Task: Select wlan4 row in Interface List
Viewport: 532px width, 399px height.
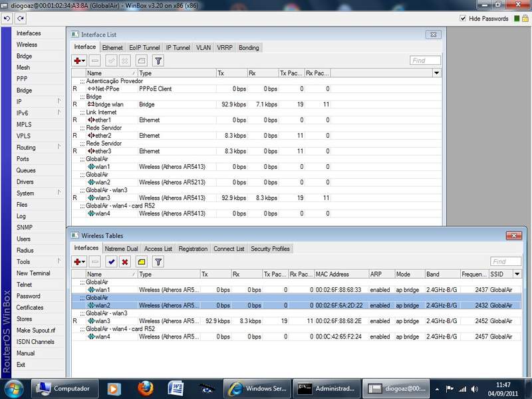Action: coord(256,213)
